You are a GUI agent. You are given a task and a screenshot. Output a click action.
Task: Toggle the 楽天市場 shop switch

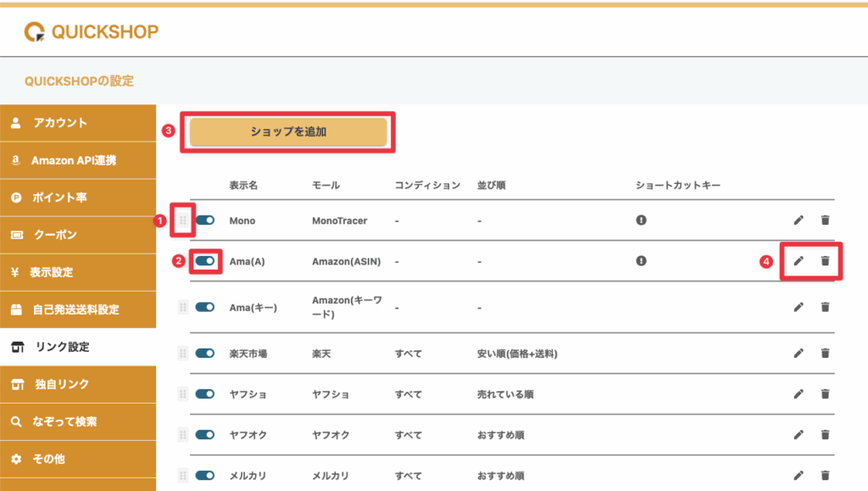point(205,354)
